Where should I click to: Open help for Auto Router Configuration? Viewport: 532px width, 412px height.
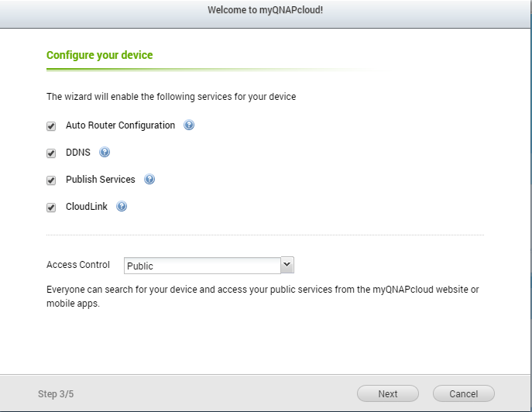pyautogui.click(x=189, y=125)
